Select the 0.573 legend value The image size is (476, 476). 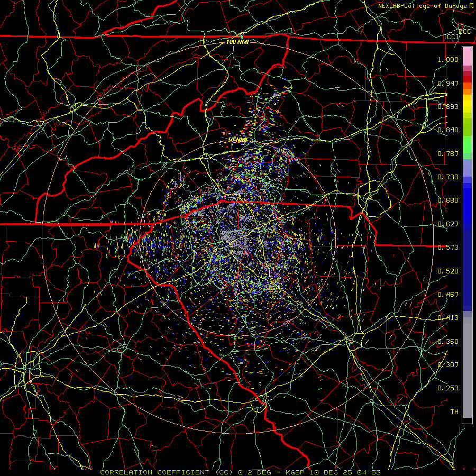coord(448,248)
